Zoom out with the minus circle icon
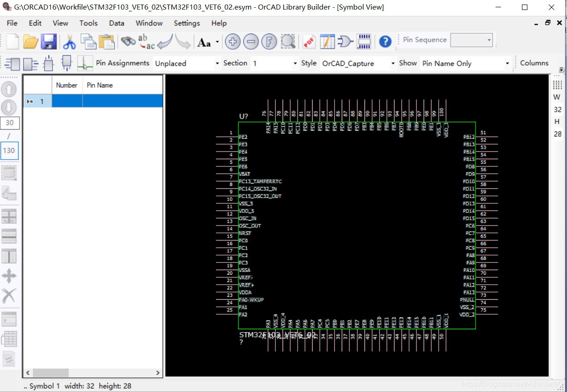 click(251, 42)
